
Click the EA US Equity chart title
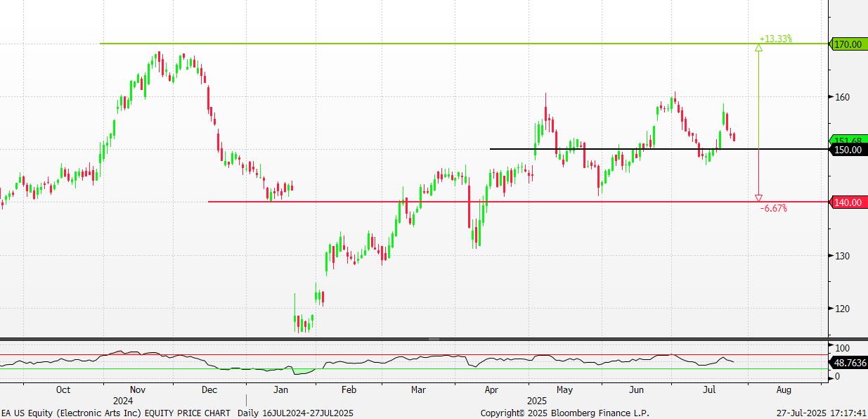pos(117,413)
